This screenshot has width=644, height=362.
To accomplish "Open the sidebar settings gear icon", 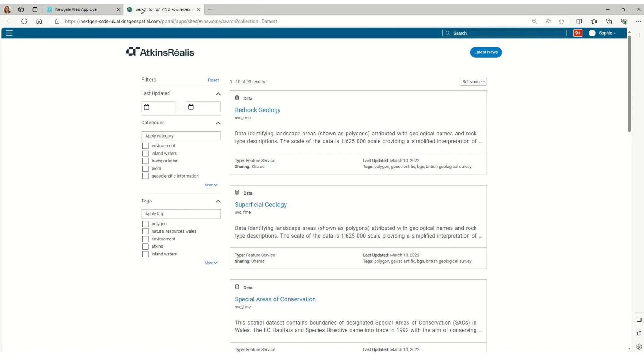I will (639, 347).
